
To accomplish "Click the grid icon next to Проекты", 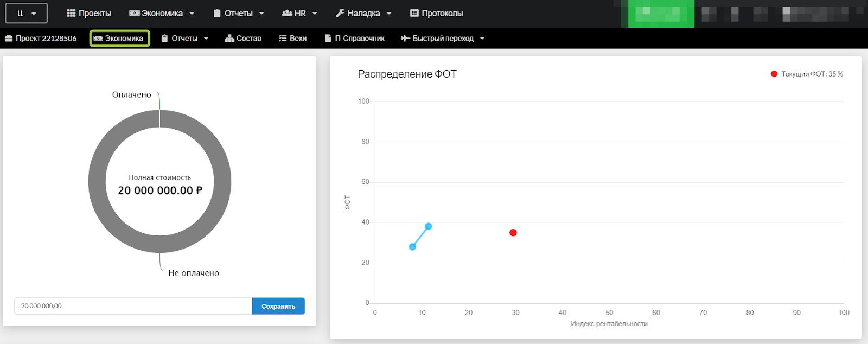I will [x=71, y=13].
